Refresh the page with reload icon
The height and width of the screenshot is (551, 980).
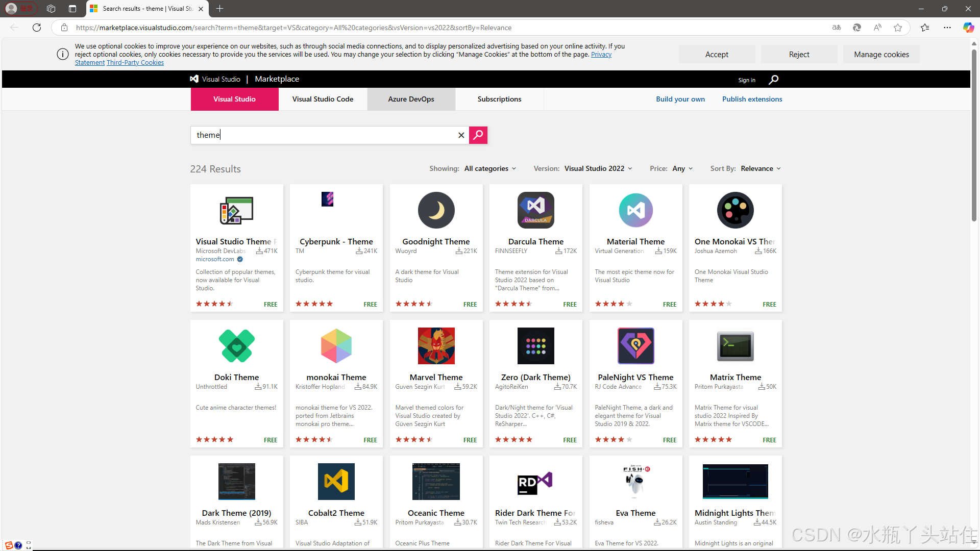[x=37, y=28]
